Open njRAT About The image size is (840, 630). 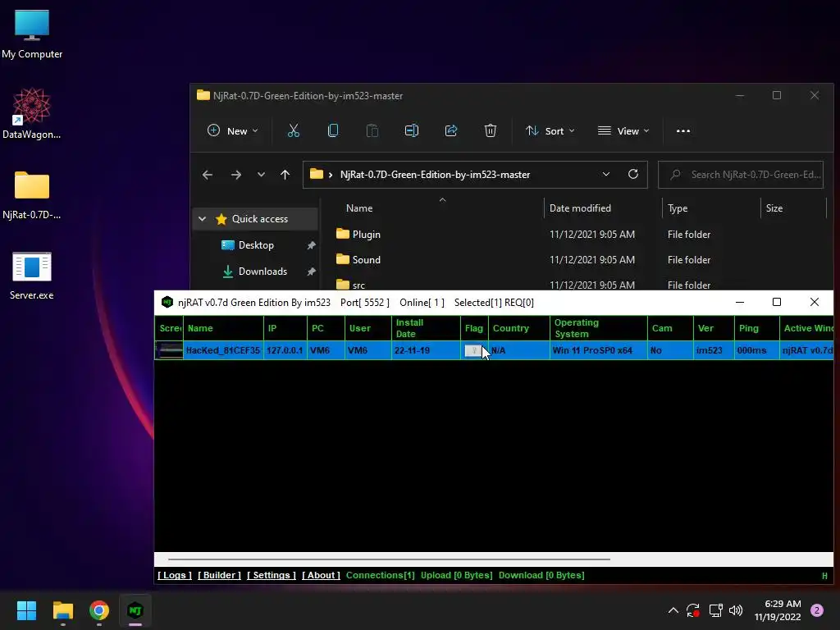point(321,575)
